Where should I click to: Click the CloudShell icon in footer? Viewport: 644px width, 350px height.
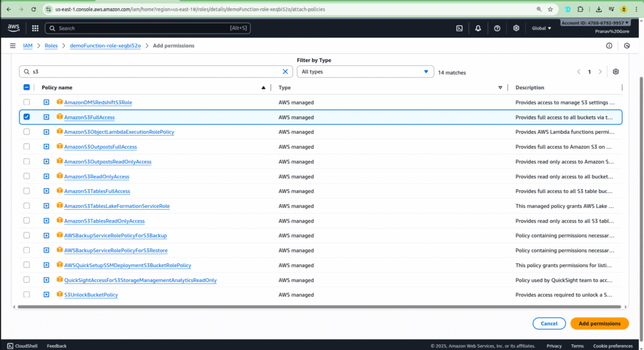click(10, 346)
